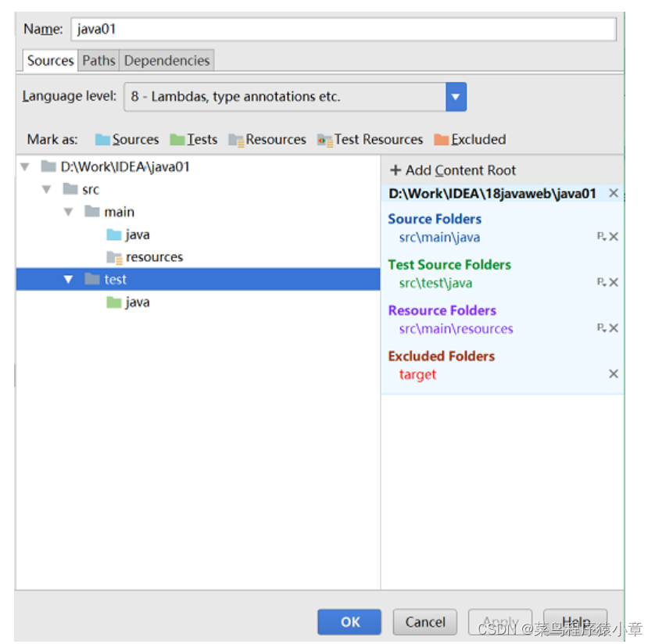The width and height of the screenshot is (655, 644).
Task: Collapse the src folder node
Action: coord(46,190)
